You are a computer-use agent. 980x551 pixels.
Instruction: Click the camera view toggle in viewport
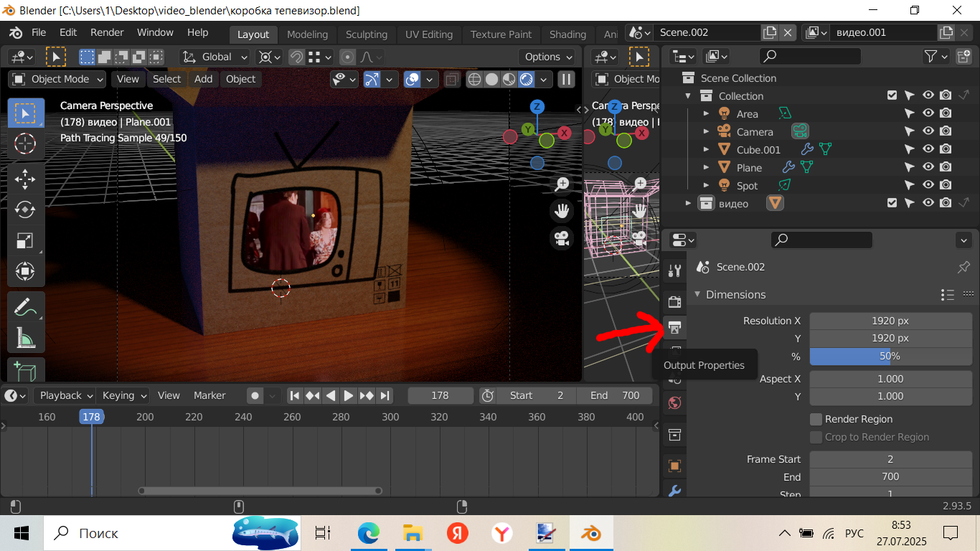[562, 237]
